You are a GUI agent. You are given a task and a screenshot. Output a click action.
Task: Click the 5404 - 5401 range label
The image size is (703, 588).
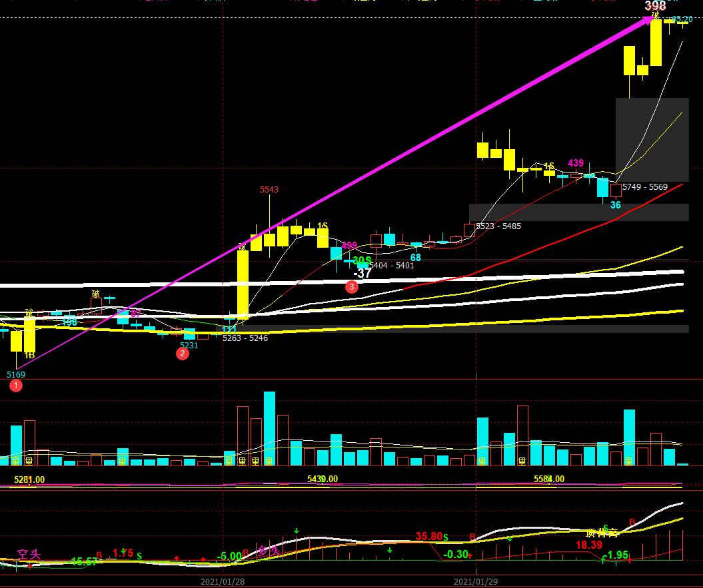click(391, 266)
